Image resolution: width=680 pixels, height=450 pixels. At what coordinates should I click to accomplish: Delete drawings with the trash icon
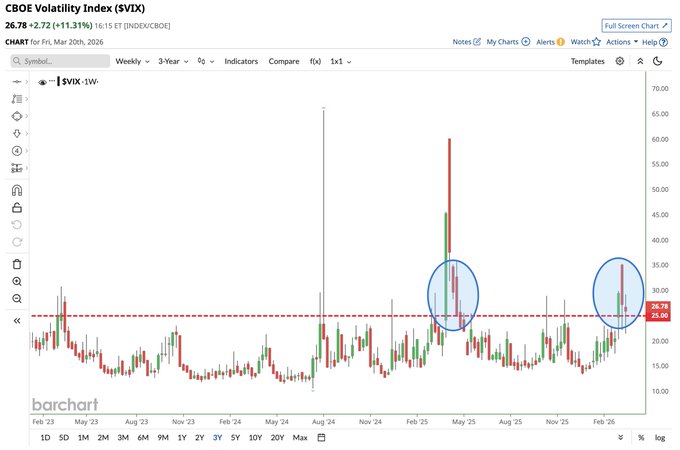pyautogui.click(x=17, y=264)
